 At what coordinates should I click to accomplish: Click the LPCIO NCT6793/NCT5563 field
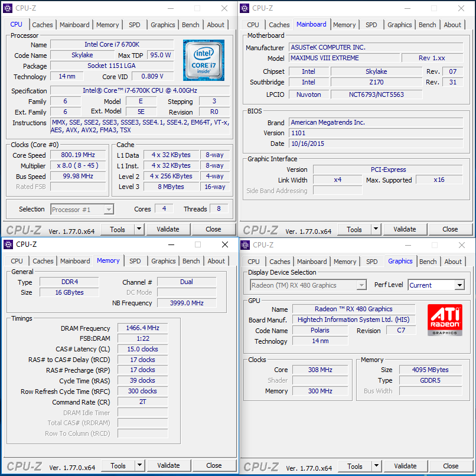376,94
